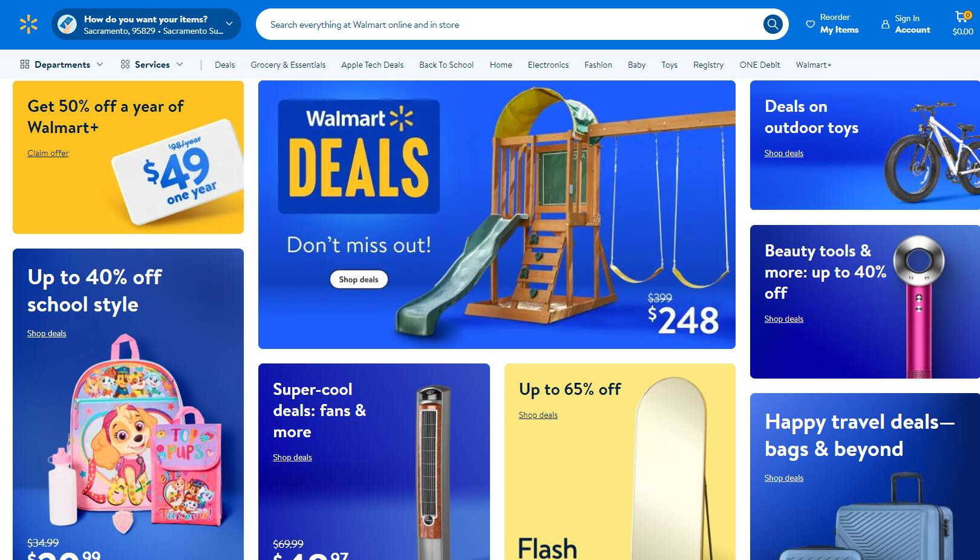Click Shop deals button under Don't miss out
This screenshot has width=980, height=560.
[359, 279]
